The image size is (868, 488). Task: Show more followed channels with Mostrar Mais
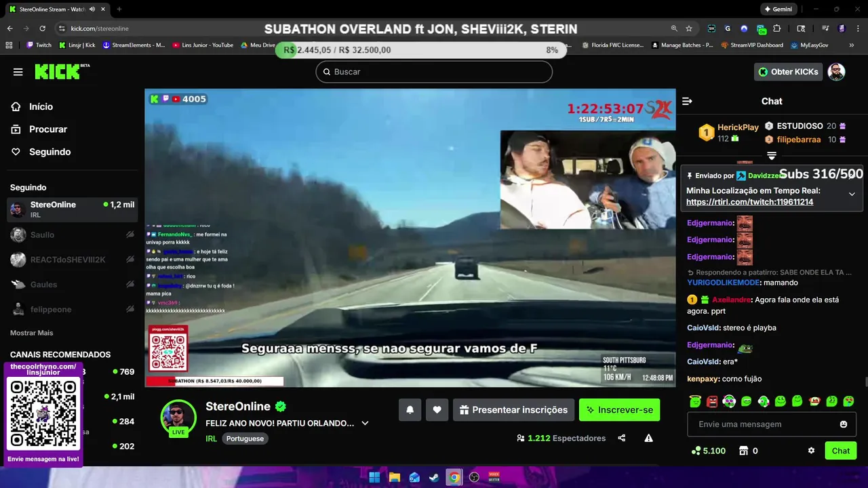[31, 333]
